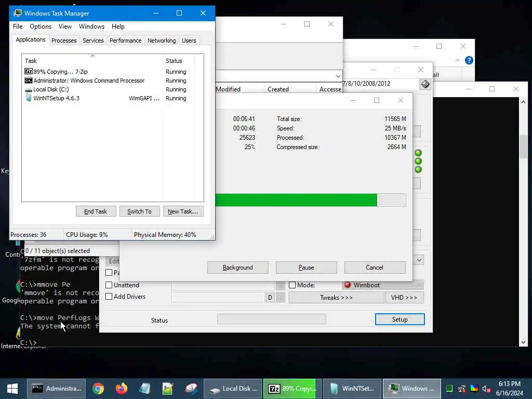This screenshot has height=399, width=532.
Task: Open the Options menu in Task Manager
Action: tap(41, 26)
